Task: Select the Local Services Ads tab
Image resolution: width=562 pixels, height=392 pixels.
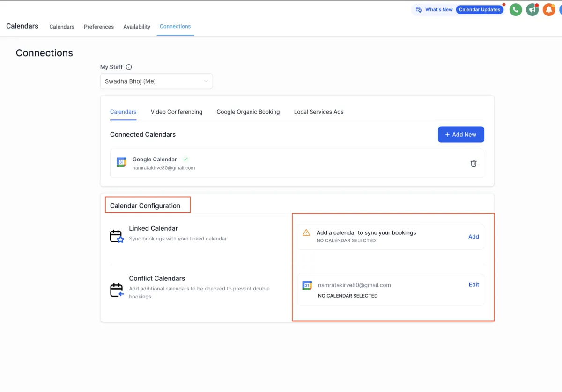Action: (x=318, y=112)
